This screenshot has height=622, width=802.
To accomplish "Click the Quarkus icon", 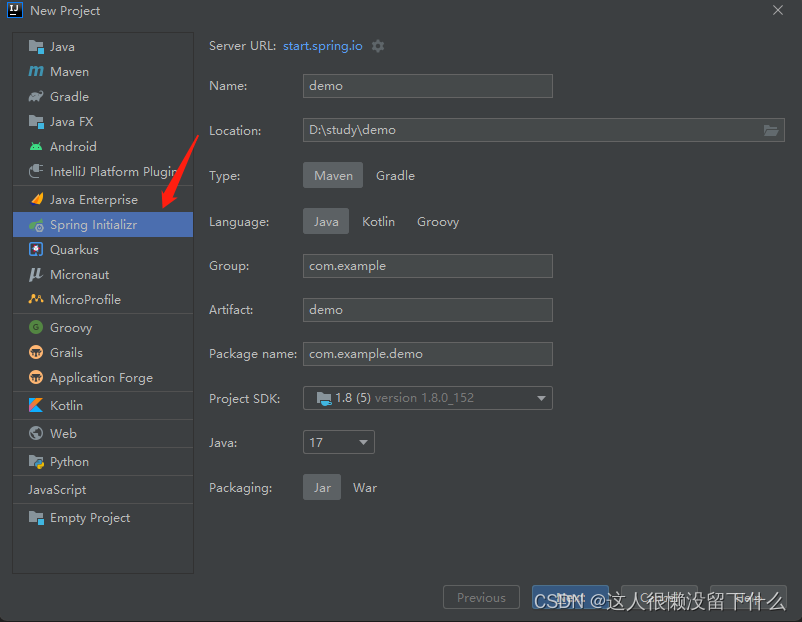I will pos(36,250).
